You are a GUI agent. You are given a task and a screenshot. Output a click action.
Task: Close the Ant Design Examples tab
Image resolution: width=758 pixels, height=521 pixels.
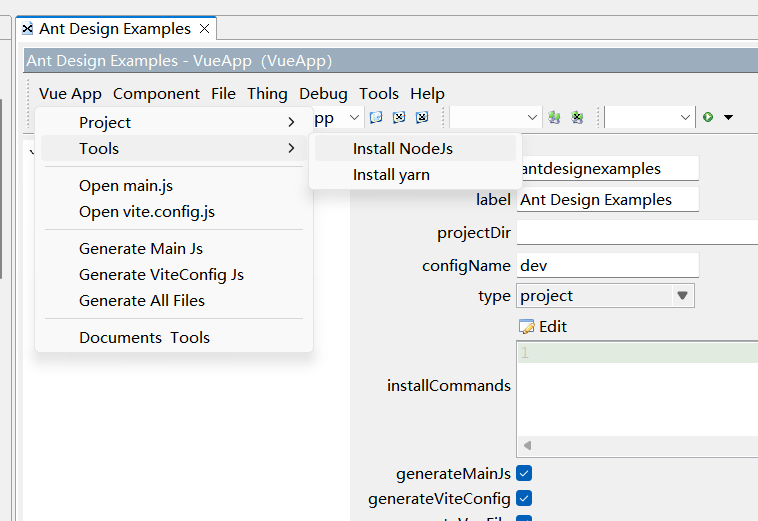(x=204, y=29)
